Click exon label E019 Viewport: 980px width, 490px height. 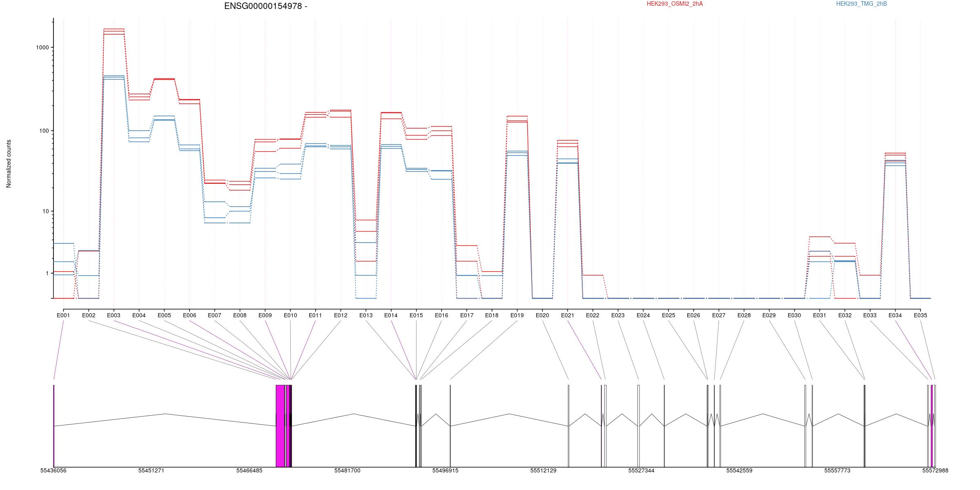(517, 315)
